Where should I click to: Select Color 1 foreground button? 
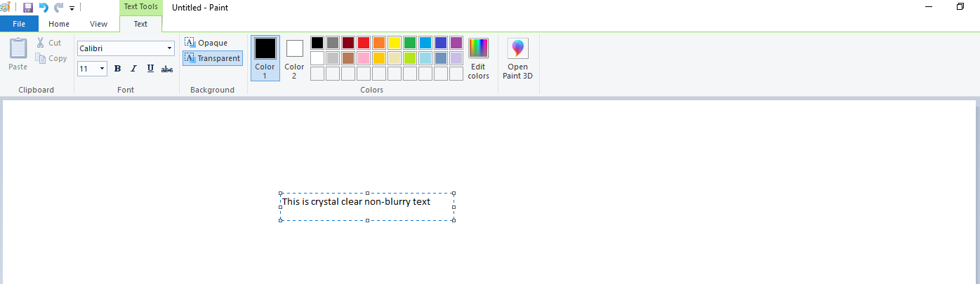coord(265,58)
